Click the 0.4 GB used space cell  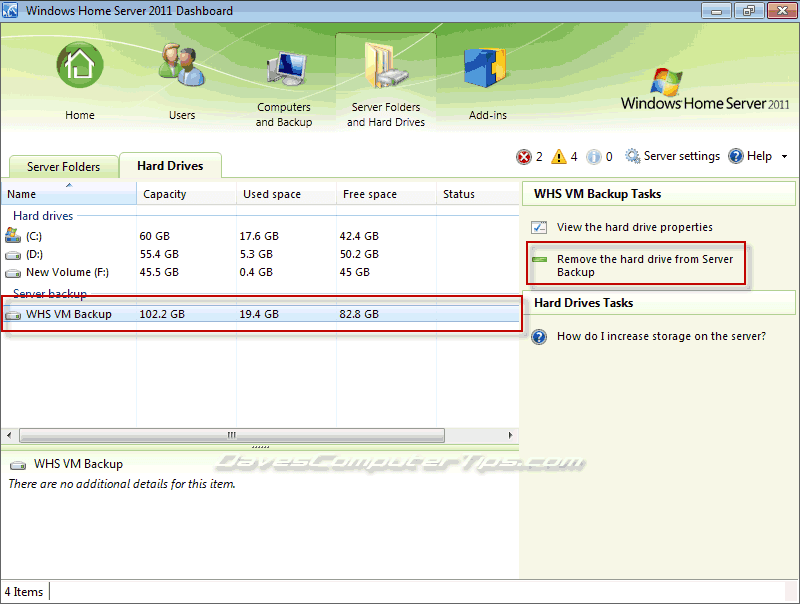(256, 272)
